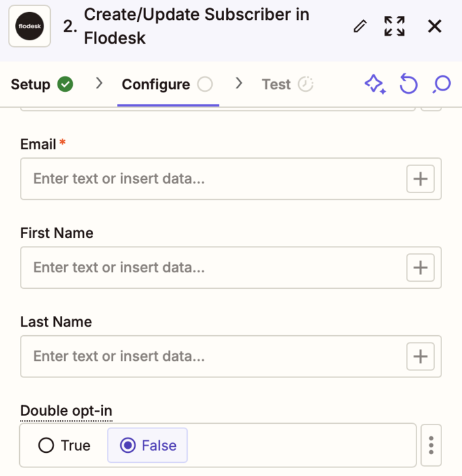
Task: Click the undo refresh arrow icon
Action: coord(408,83)
